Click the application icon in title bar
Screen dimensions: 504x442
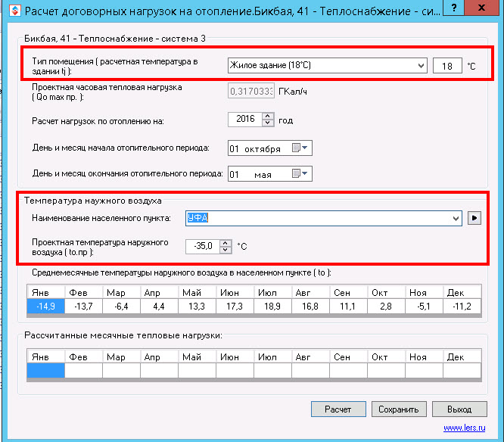point(11,11)
